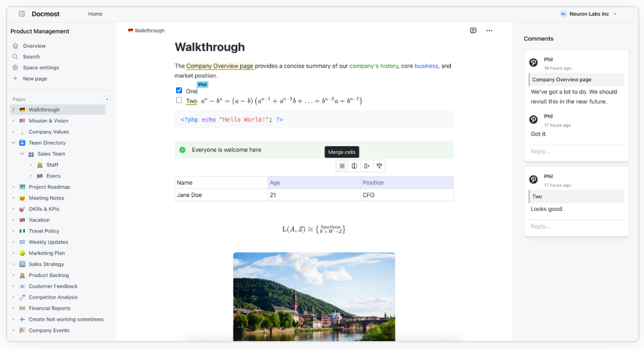This screenshot has height=349, width=644.
Task: Collapse the Team Directory tree chevron
Action: click(13, 143)
